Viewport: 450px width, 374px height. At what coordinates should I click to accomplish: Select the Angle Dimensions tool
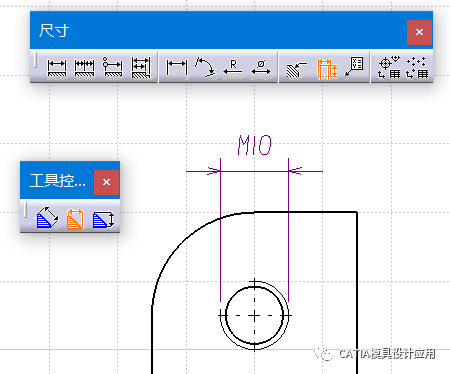click(205, 68)
